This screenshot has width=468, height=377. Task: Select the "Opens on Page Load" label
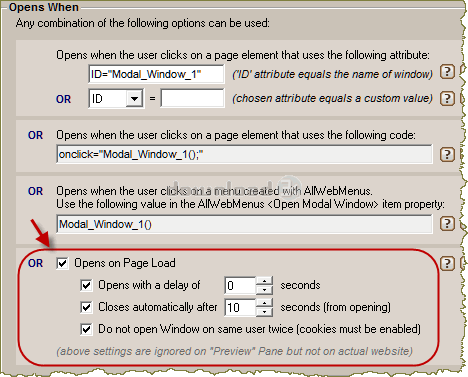(125, 263)
